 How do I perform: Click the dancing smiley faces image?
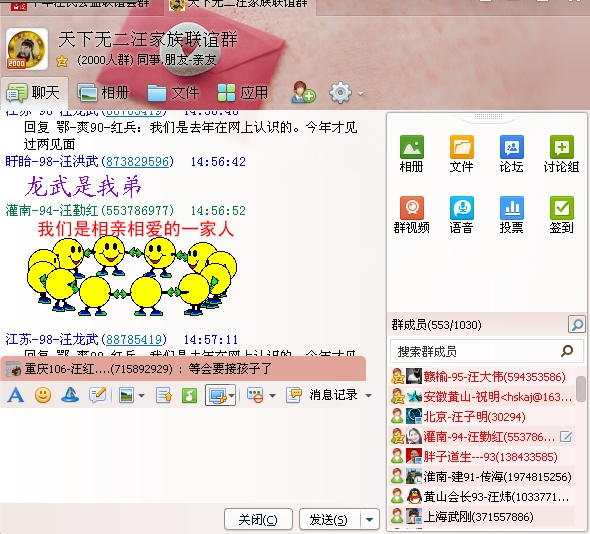(x=132, y=276)
